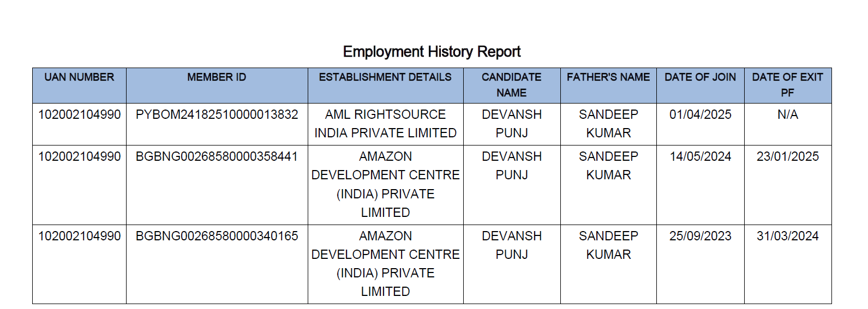Select the Amazon establishment cell in the last row
Viewport: 868px width, 309px height.
[385, 264]
